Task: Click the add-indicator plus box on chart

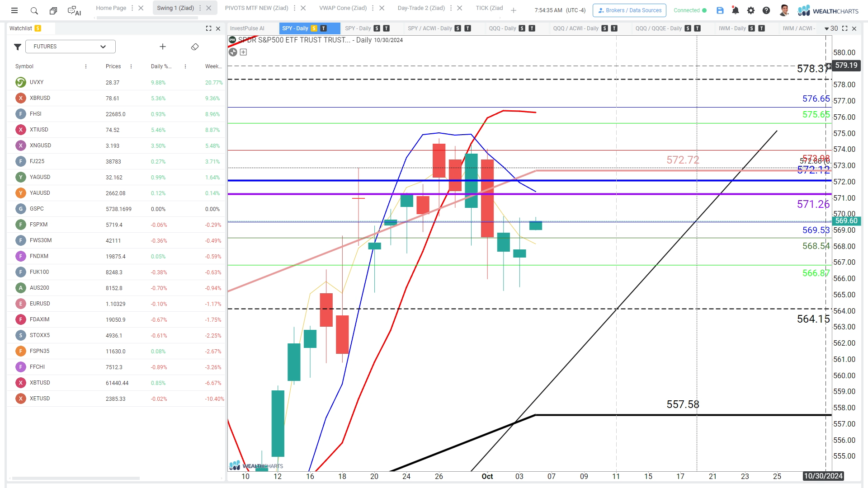Action: point(243,52)
